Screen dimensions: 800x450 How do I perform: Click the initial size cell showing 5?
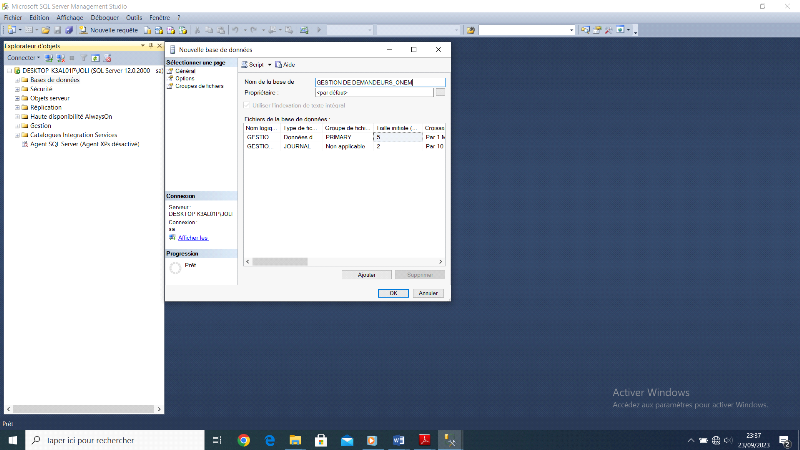click(398, 137)
